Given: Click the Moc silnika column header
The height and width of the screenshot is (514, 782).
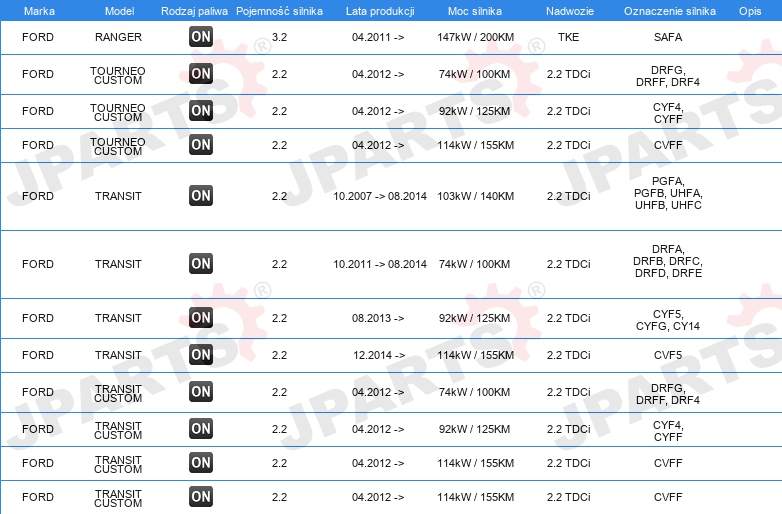Looking at the screenshot, I should point(475,11).
